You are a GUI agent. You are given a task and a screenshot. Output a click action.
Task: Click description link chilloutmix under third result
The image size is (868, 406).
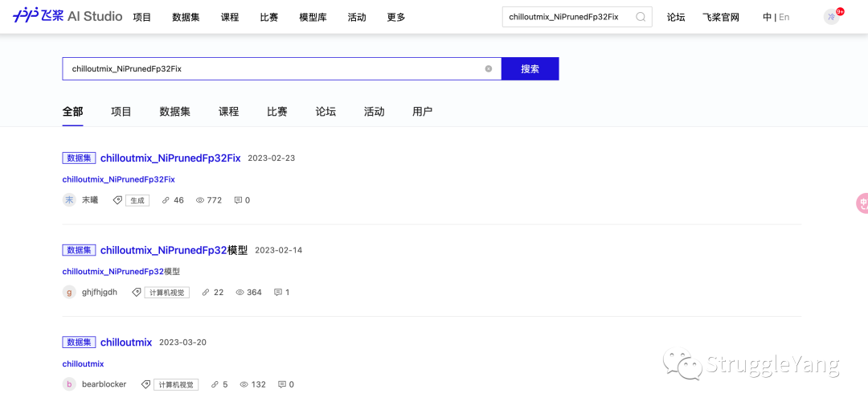pyautogui.click(x=83, y=364)
